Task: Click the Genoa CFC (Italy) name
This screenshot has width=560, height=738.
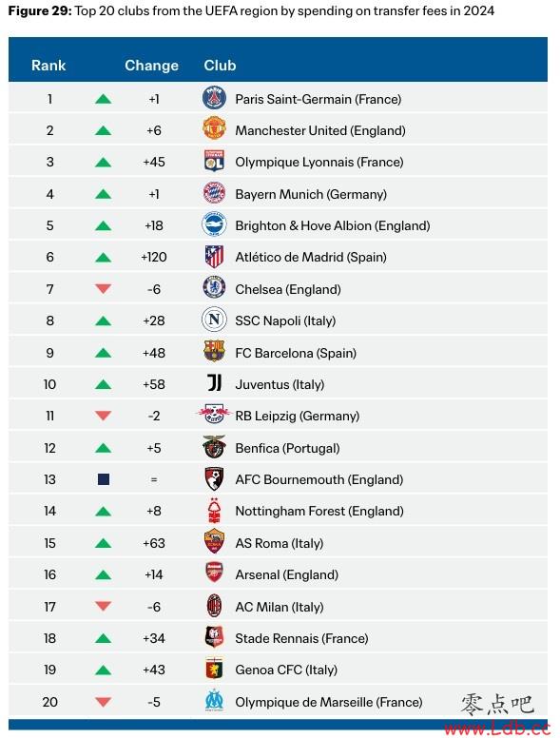Action: [x=286, y=670]
